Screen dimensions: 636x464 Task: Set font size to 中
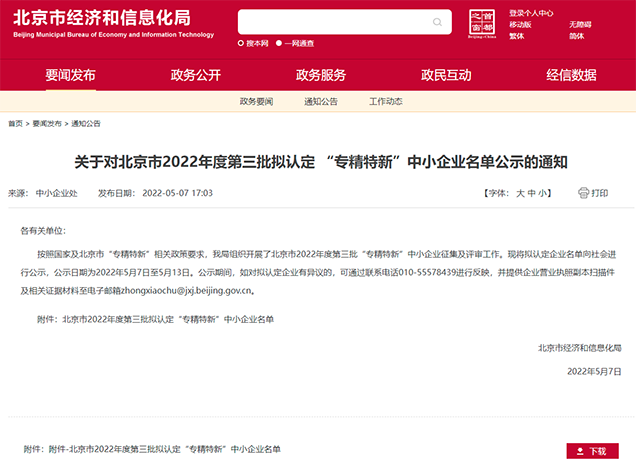pyautogui.click(x=532, y=193)
